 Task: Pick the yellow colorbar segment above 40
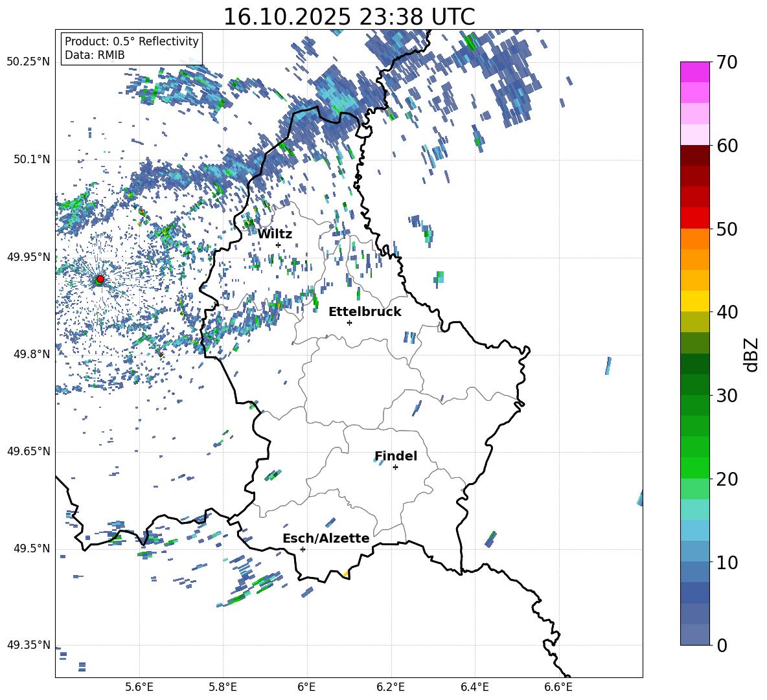pos(695,301)
